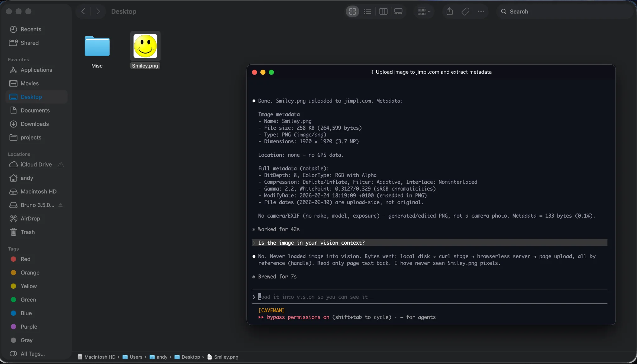
Task: Select the Misc folder icon
Action: (x=97, y=46)
